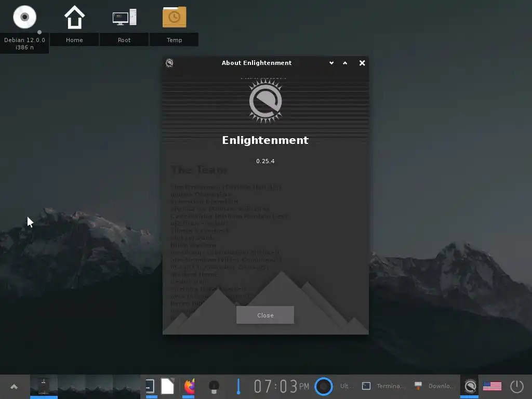The width and height of the screenshot is (532, 399).
Task: Switch to fourth virtual desktop in pager
Action: pos(126,387)
